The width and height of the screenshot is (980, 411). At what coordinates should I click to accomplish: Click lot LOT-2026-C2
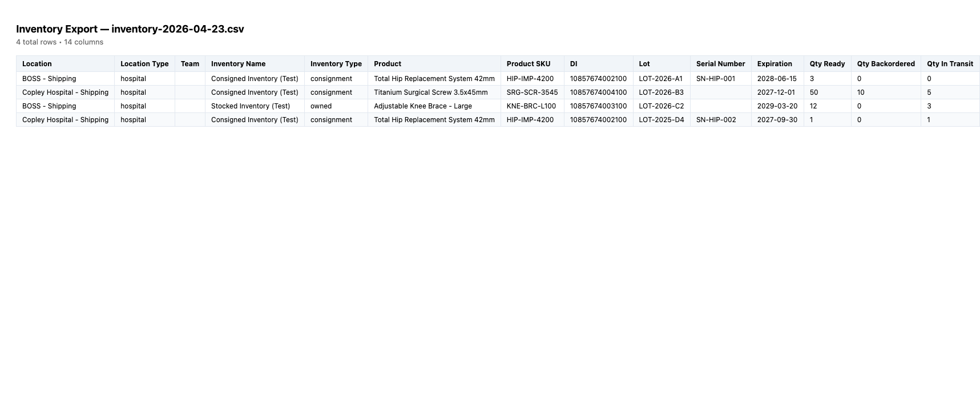pyautogui.click(x=662, y=106)
